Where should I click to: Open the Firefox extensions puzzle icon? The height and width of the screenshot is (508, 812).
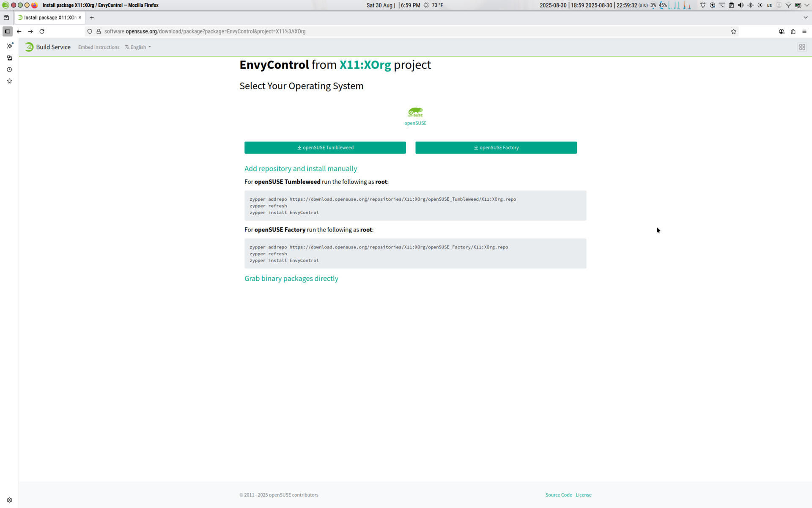coord(793,31)
